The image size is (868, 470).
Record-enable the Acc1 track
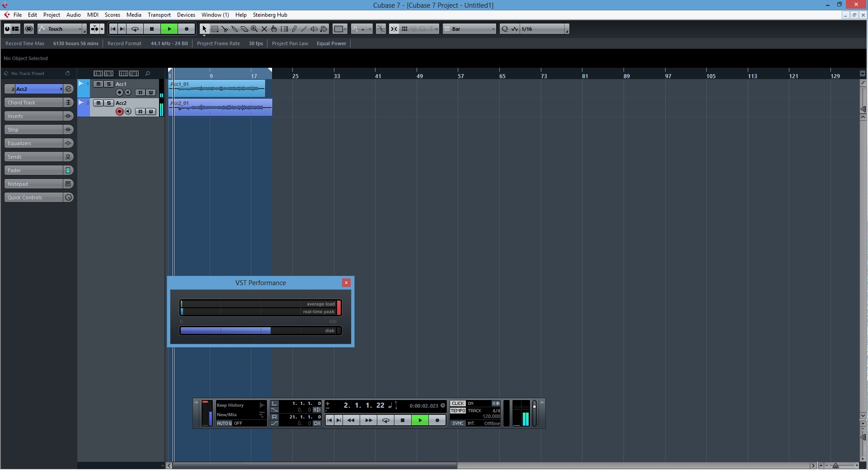(x=119, y=93)
